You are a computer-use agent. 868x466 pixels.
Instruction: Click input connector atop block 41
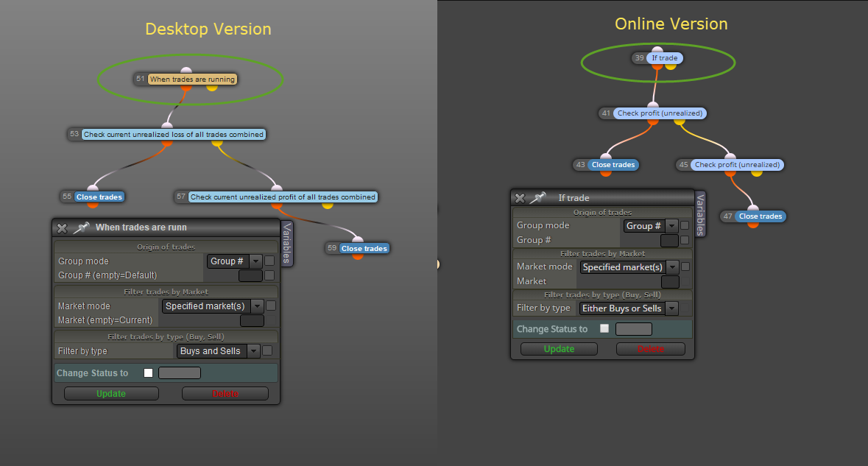pyautogui.click(x=653, y=105)
